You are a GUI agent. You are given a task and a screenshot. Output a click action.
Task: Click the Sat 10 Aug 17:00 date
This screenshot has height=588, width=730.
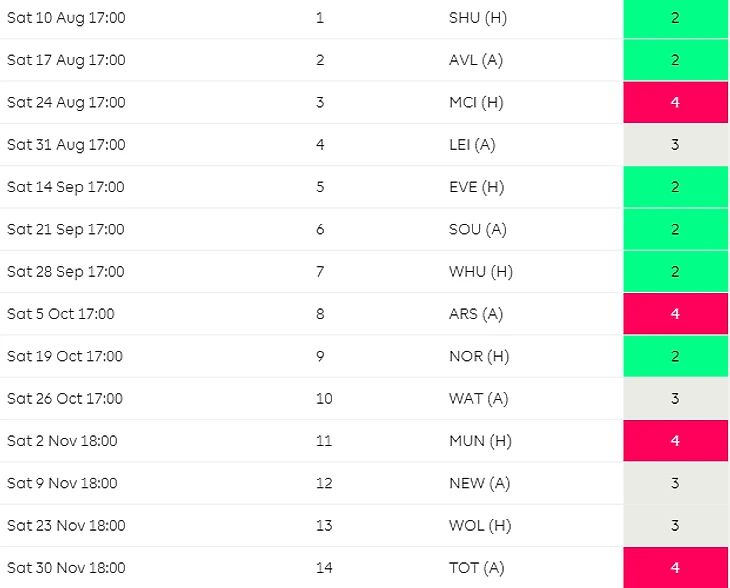[x=66, y=18]
